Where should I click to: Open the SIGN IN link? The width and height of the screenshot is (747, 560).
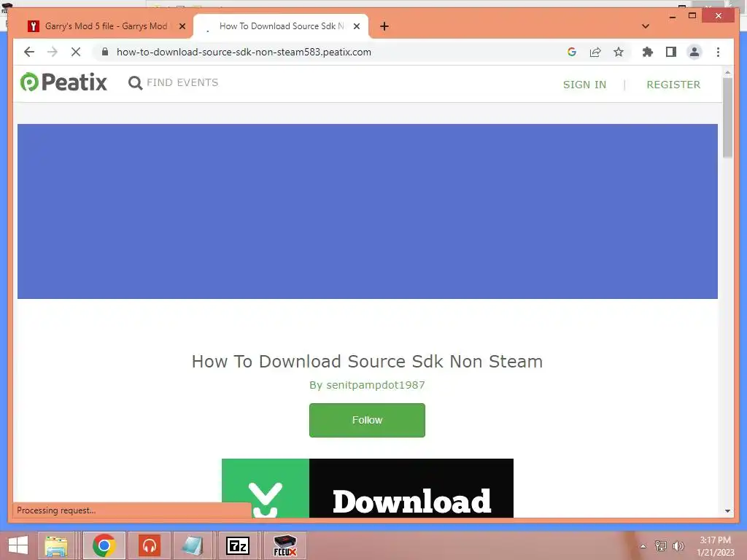584,85
